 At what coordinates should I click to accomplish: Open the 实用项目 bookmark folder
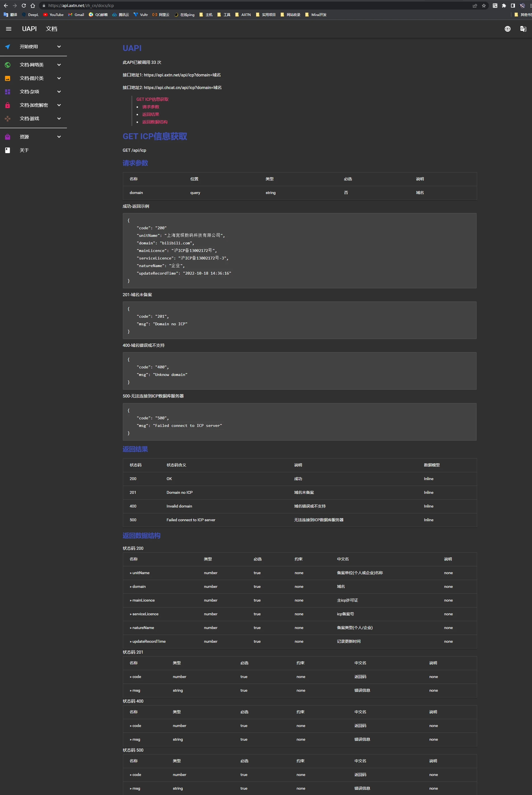[265, 15]
